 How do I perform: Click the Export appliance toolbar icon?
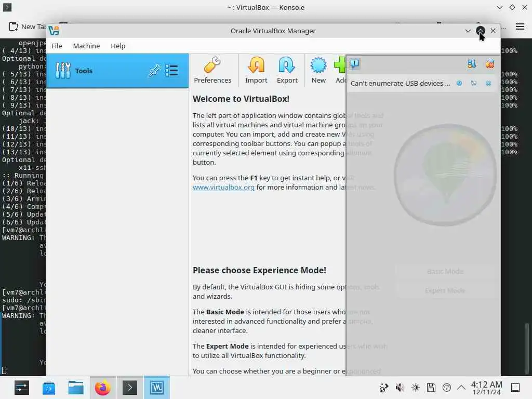(x=287, y=71)
